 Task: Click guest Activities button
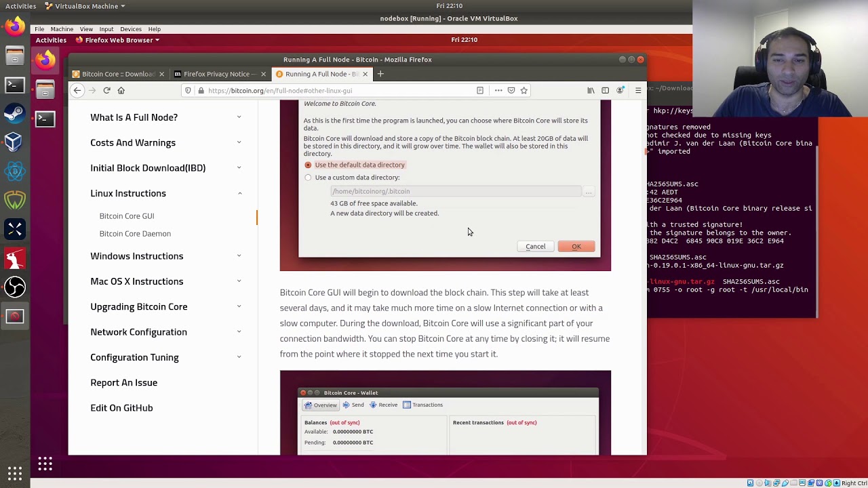click(x=51, y=40)
